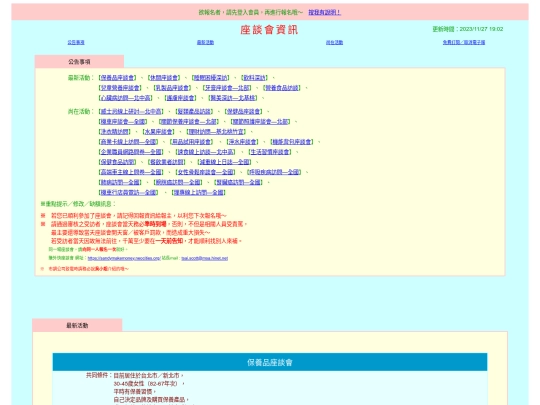Click the hinet.net email address link
The width and height of the screenshot is (540, 405).
[205, 258]
